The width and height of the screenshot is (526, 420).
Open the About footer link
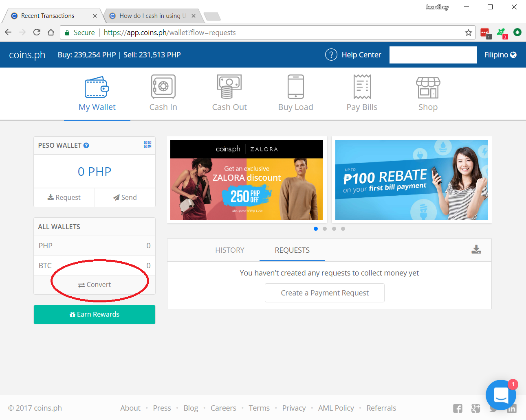pos(130,408)
